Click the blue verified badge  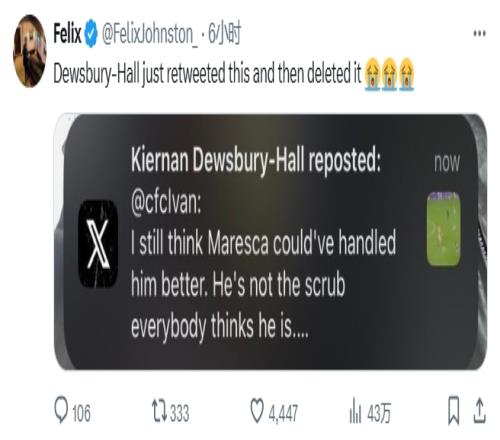pyautogui.click(x=91, y=34)
